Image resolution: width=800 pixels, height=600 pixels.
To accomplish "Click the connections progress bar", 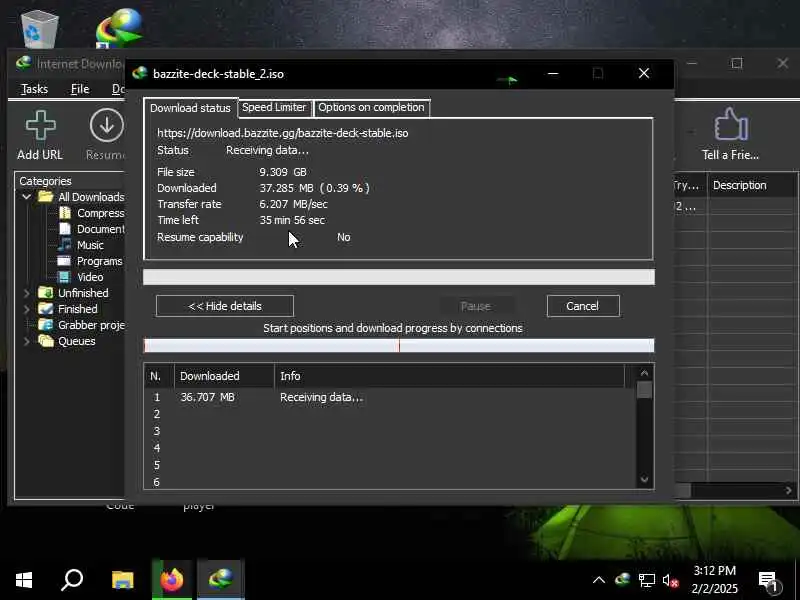I will click(x=399, y=345).
